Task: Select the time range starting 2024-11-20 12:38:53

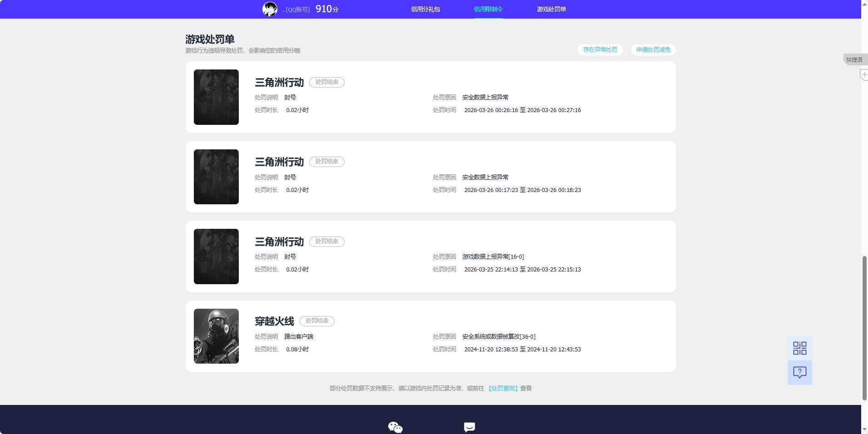Action: (523, 349)
